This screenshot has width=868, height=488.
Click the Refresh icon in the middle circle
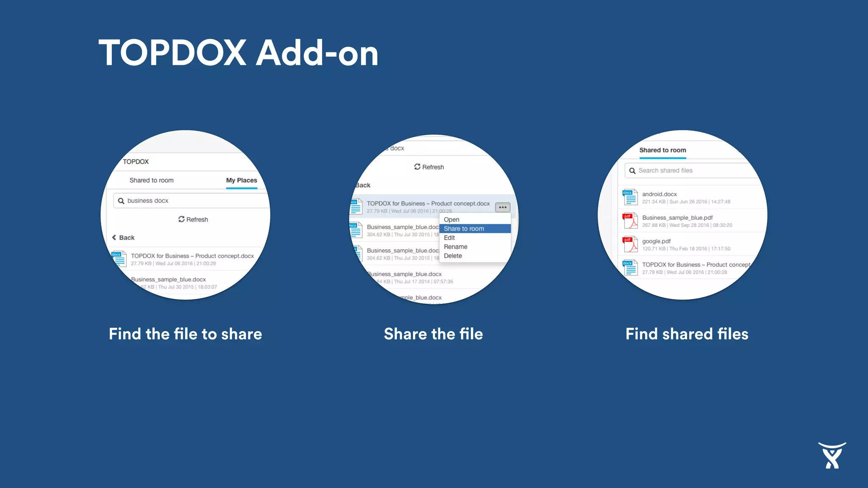pyautogui.click(x=417, y=167)
